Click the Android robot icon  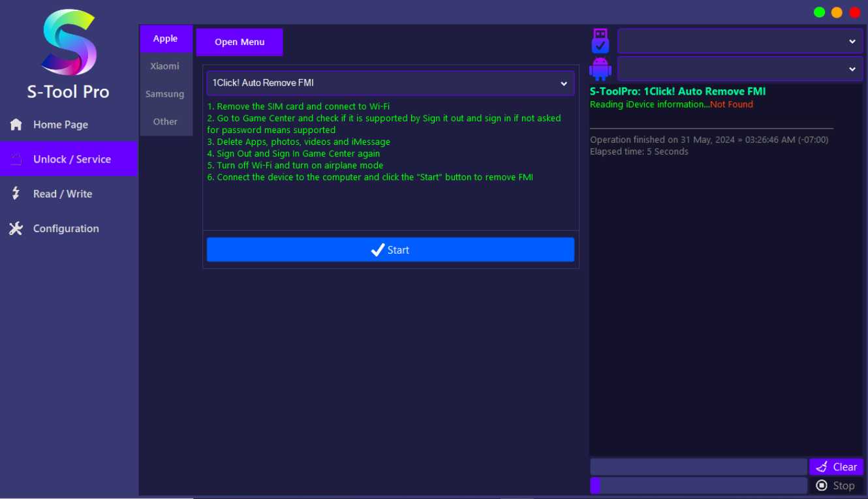pos(600,68)
